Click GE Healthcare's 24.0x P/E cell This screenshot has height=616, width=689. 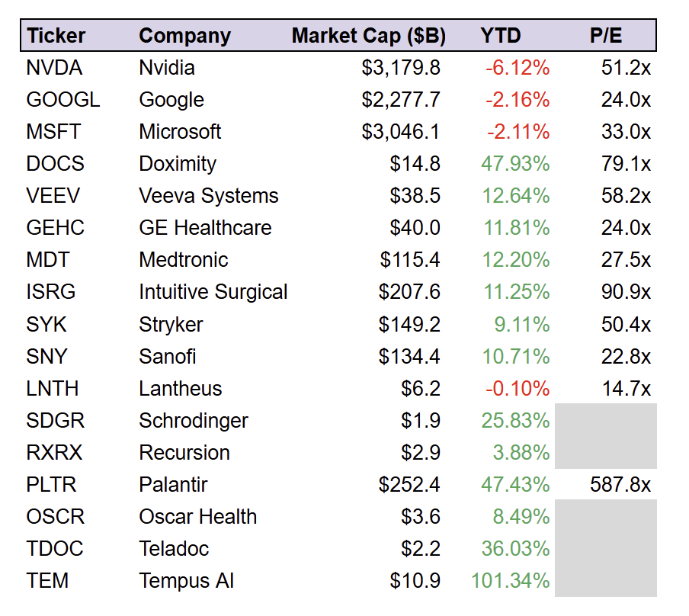(x=626, y=228)
